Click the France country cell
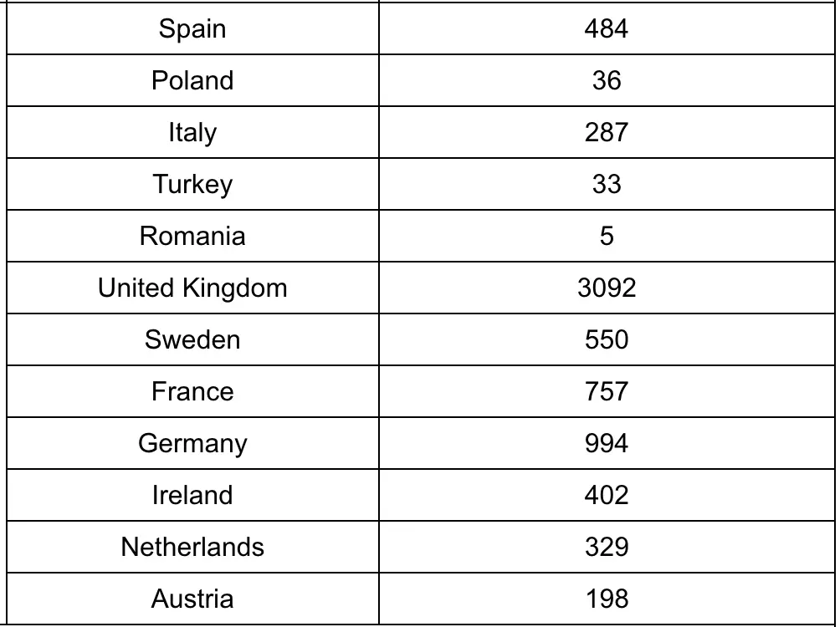This screenshot has height=627, width=840. click(192, 392)
